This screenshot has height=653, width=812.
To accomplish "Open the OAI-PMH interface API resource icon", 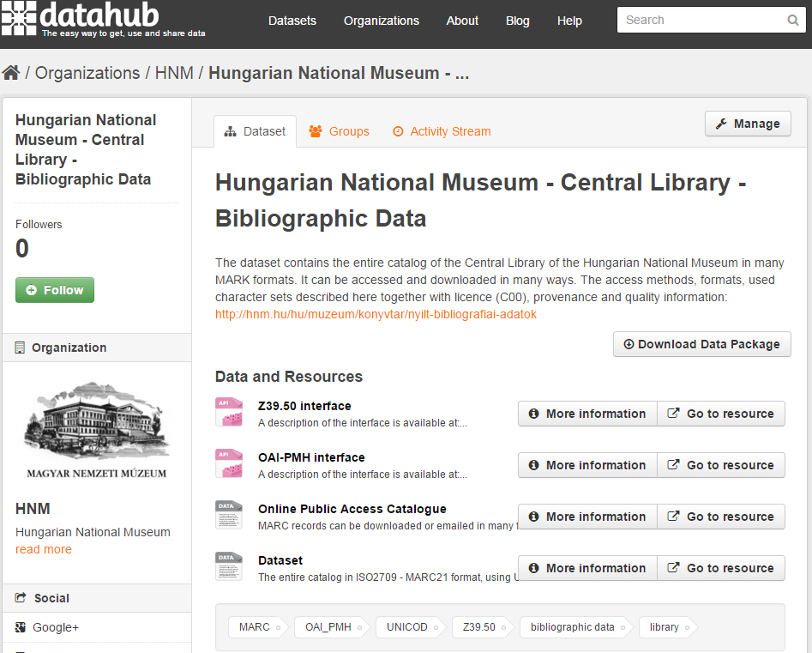I will click(229, 463).
